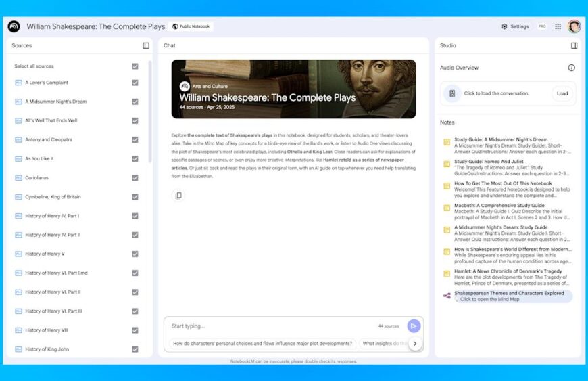Toggle Cymbeline, King of Britain checkbox

[135, 197]
